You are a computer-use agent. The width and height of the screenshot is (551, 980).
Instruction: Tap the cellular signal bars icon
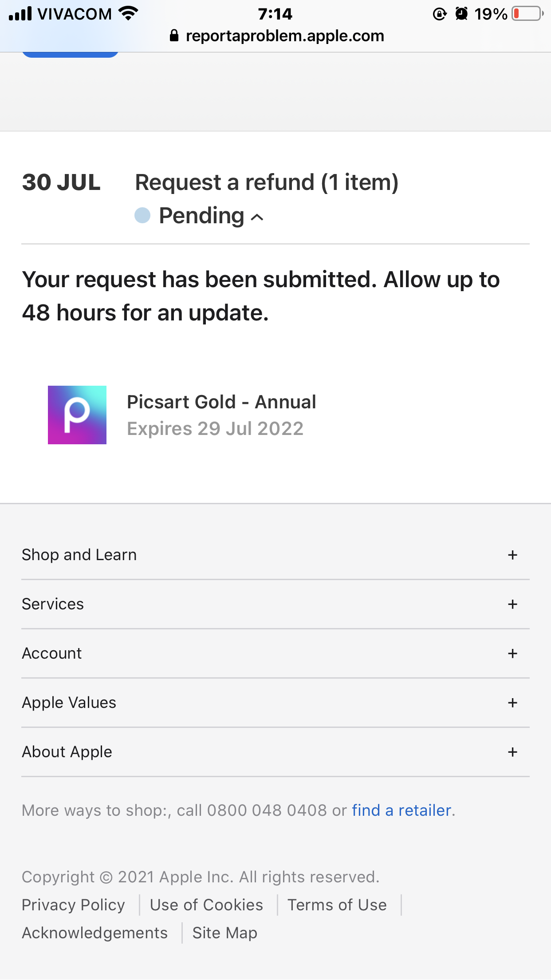click(20, 14)
